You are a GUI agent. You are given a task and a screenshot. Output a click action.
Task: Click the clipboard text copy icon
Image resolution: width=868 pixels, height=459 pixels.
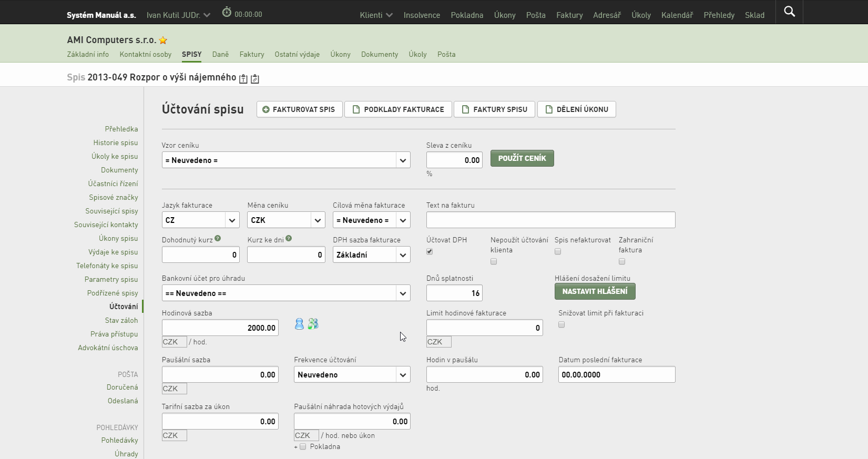point(243,79)
